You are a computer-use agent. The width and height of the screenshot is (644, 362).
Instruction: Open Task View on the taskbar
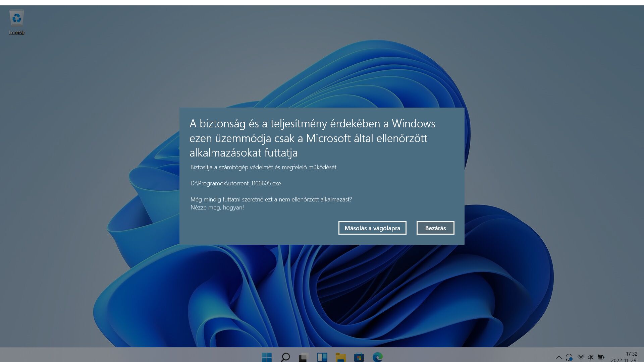click(304, 357)
